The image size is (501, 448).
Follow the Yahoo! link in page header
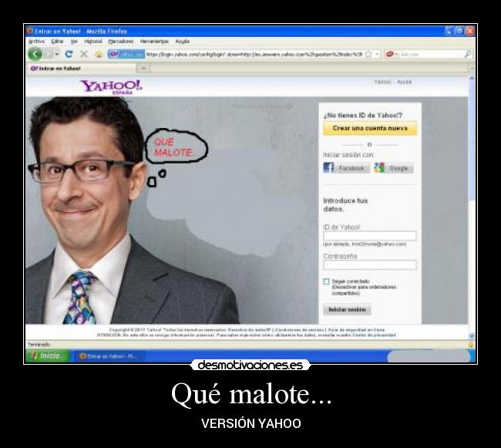[382, 82]
